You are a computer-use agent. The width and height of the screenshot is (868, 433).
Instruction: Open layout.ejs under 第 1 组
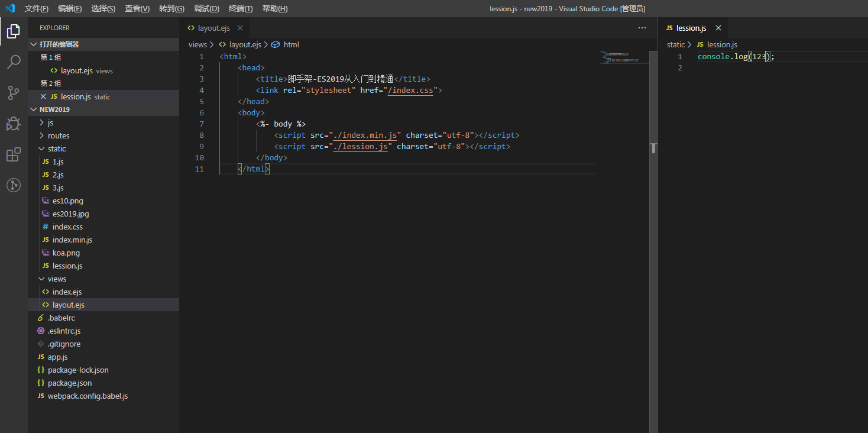pyautogui.click(x=103, y=70)
